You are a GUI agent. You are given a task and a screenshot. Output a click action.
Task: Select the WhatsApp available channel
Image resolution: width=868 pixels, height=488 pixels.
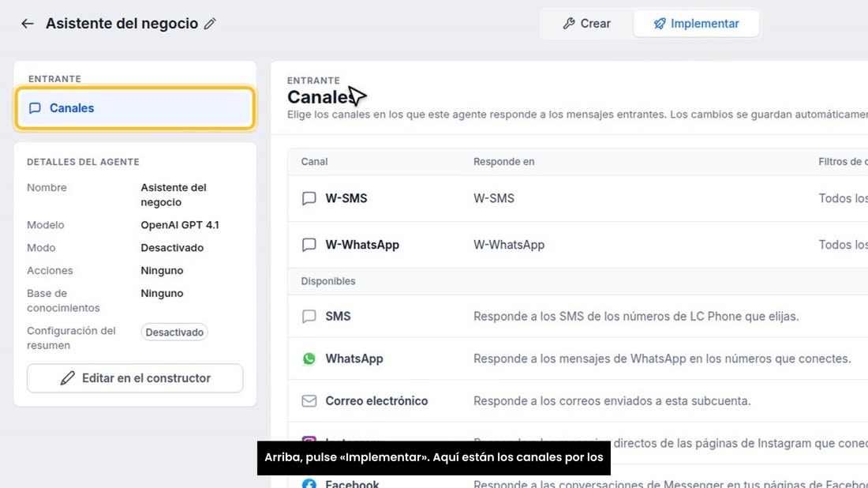[x=578, y=359]
